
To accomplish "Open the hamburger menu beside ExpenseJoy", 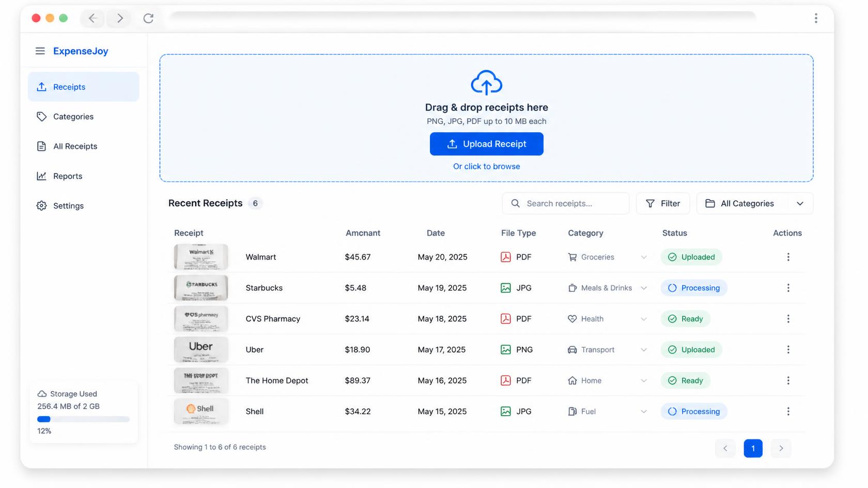I will coord(40,51).
